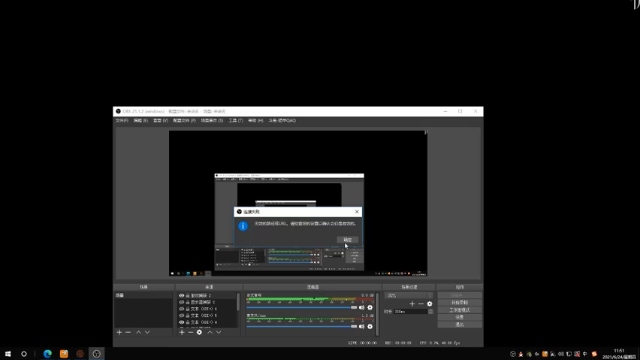Click the 开始录制 button

coord(460,302)
